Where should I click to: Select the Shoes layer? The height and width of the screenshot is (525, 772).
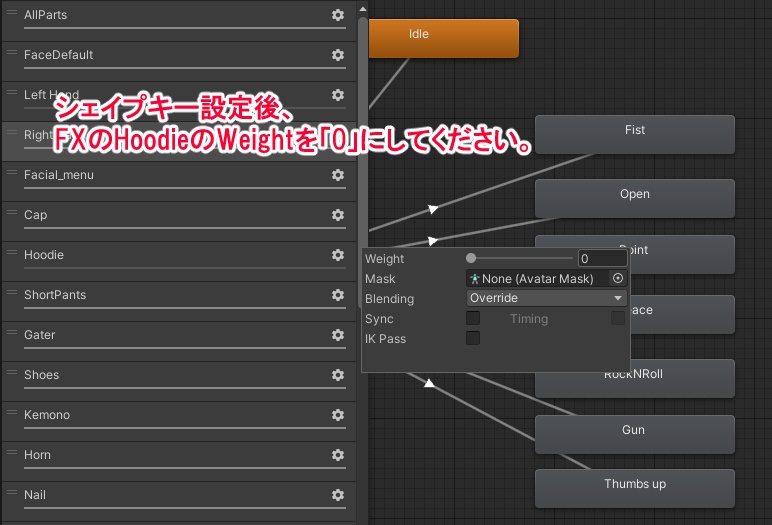179,381
